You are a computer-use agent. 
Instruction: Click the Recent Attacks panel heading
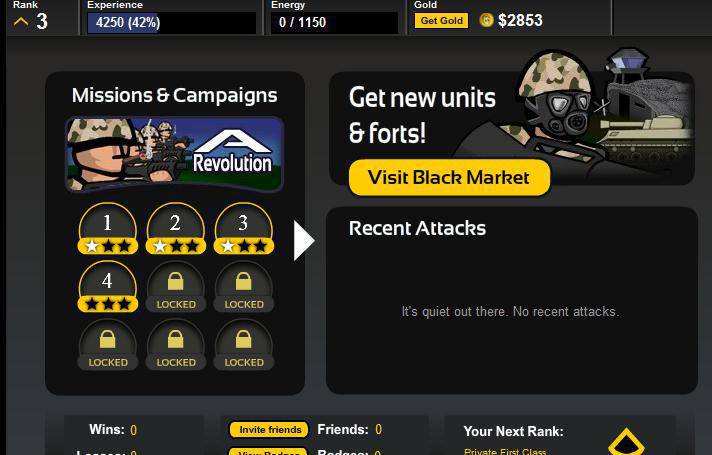[417, 228]
